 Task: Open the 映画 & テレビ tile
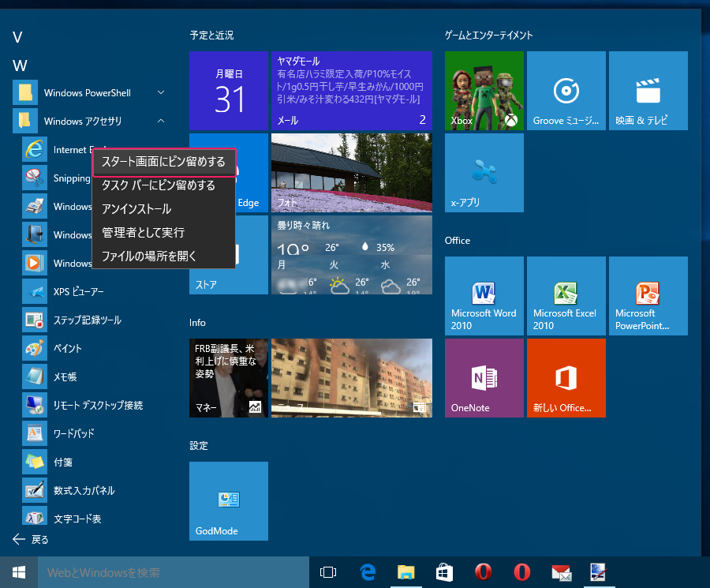(x=648, y=91)
